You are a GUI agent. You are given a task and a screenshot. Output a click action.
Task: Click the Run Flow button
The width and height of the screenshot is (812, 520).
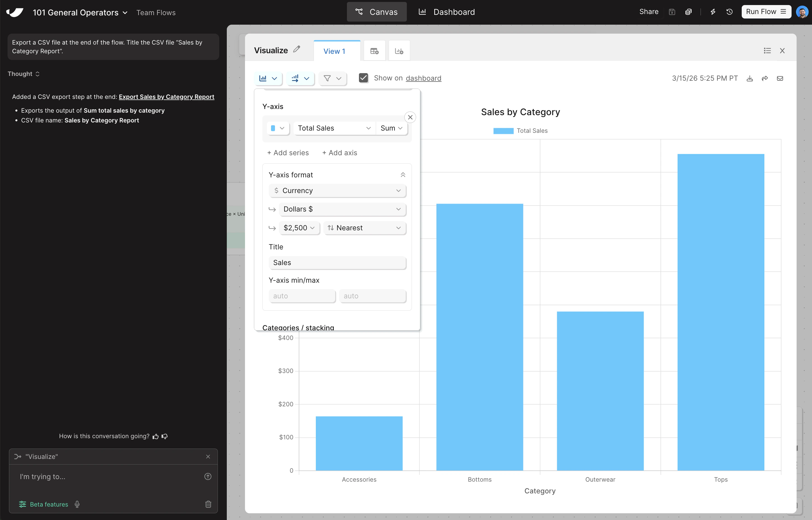766,12
